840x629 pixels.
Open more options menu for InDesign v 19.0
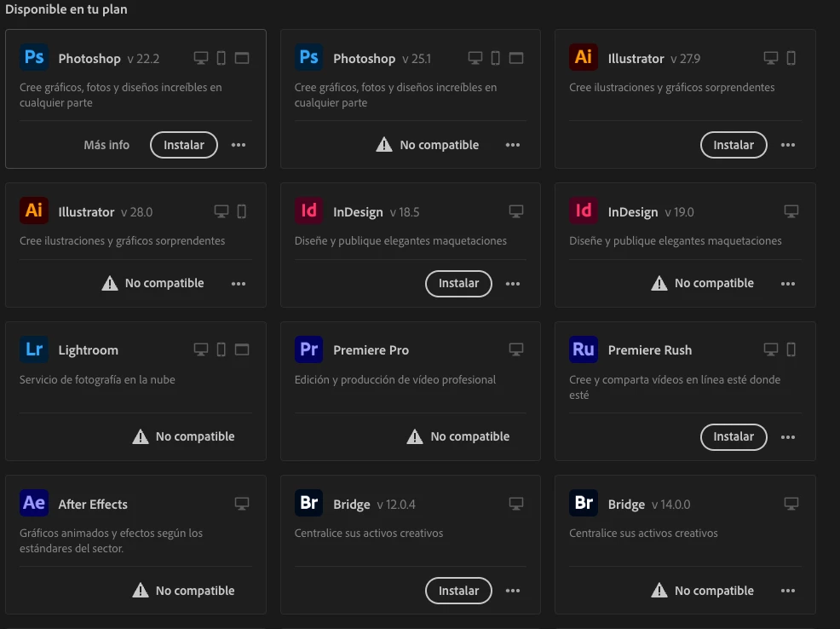[788, 284]
